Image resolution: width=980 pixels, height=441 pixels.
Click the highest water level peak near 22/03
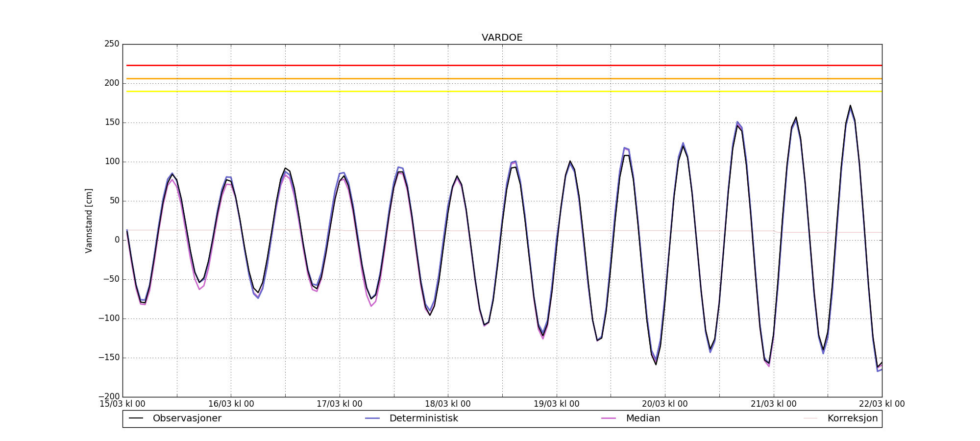click(850, 105)
